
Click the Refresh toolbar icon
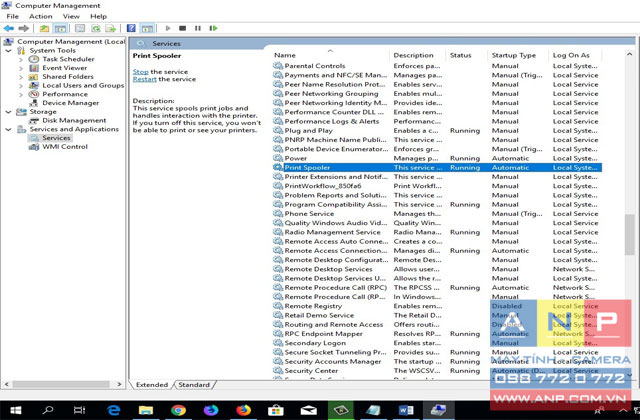96,28
